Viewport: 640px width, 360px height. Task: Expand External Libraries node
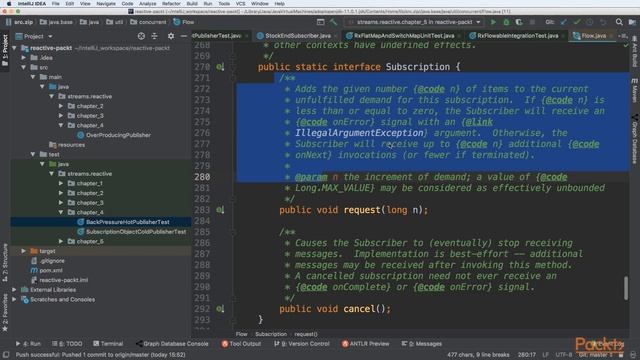(15, 290)
